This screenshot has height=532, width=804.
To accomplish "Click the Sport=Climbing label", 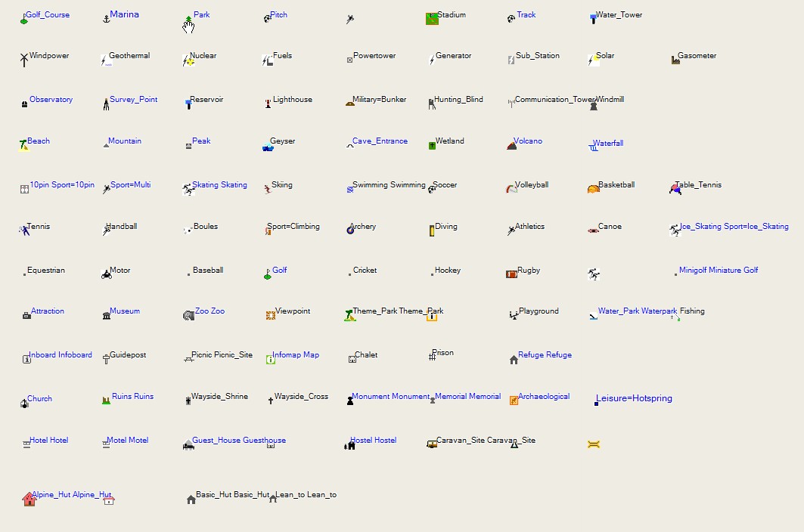I will (293, 227).
